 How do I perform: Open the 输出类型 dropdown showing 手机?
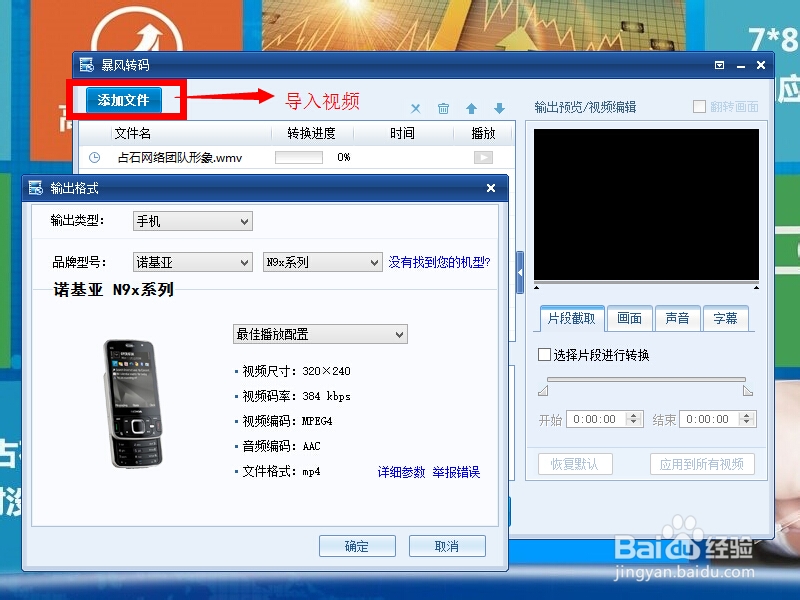[193, 221]
